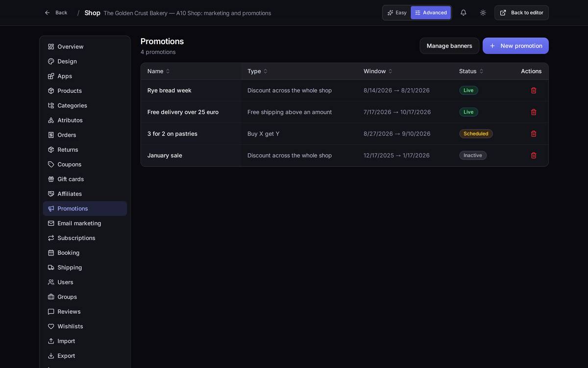Delete the 3 for 2 on pastries promotion

coord(534,133)
